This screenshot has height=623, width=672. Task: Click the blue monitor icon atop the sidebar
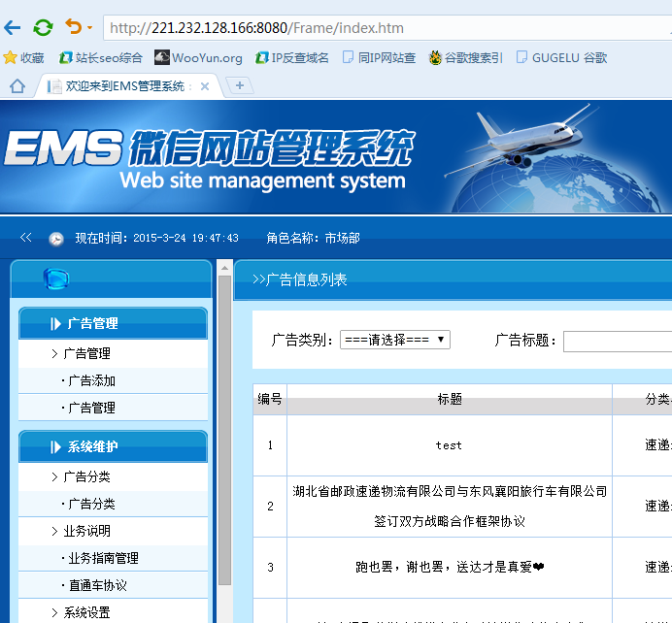56,279
